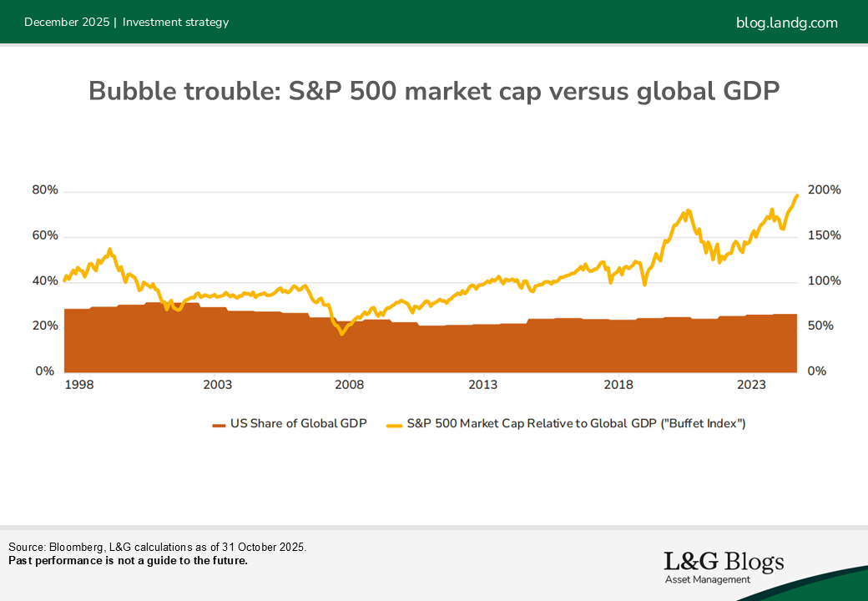
Task: Click the yellow Buffet Index legend swatch
Action: [x=395, y=424]
